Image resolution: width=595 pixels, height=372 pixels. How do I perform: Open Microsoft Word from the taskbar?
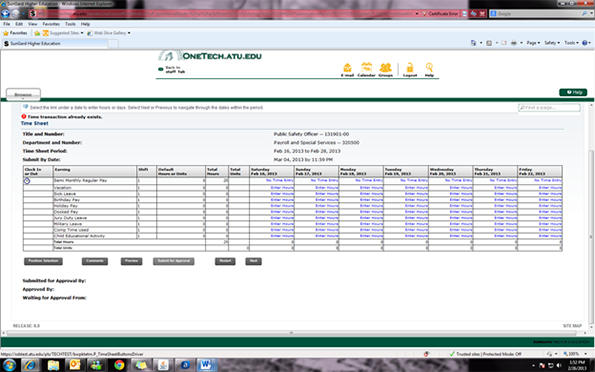click(206, 365)
